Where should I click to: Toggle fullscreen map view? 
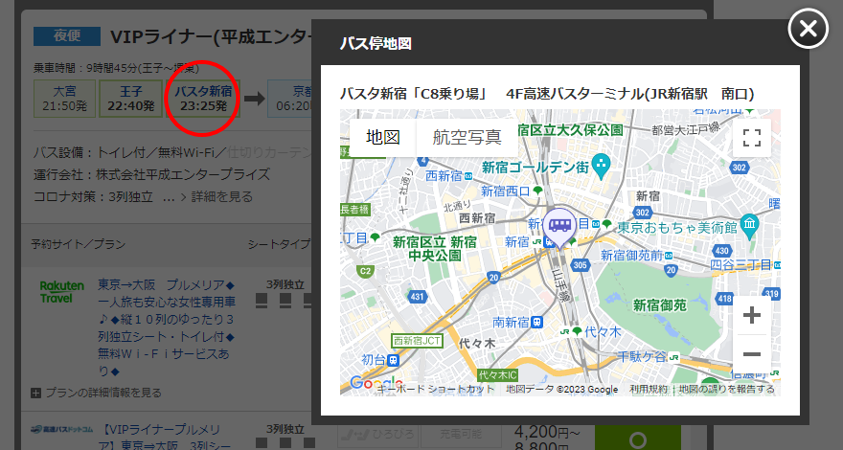click(x=752, y=138)
